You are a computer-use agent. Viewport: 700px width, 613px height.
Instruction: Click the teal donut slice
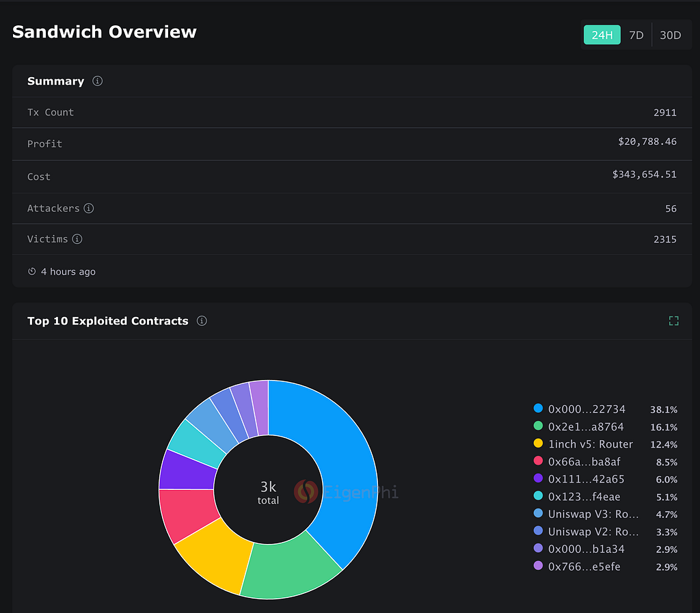coord(196,443)
